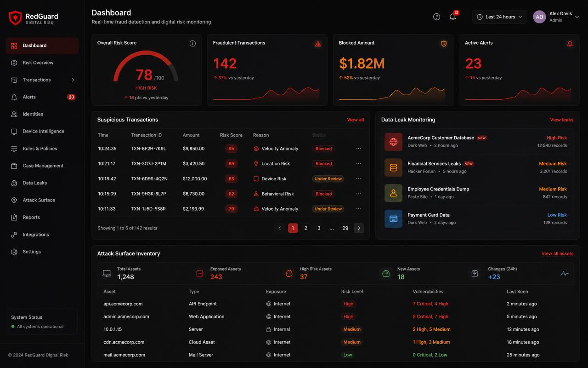588x368 pixels.
Task: Open the notifications bell in header
Action: pos(453,17)
